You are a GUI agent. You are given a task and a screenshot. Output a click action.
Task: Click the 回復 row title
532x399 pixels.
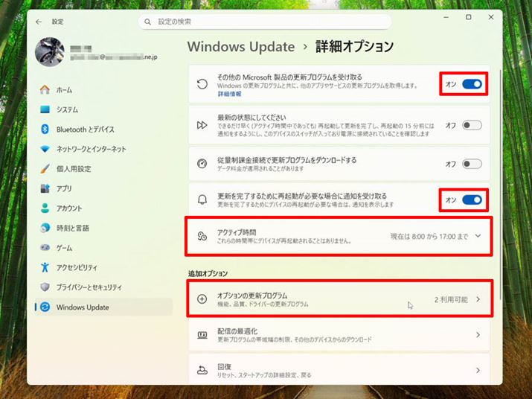224,366
